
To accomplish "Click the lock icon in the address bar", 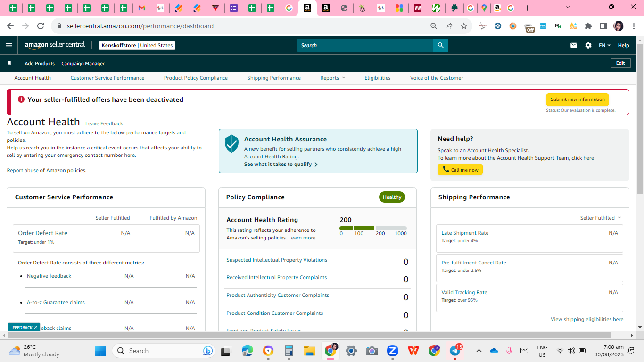I will (59, 26).
